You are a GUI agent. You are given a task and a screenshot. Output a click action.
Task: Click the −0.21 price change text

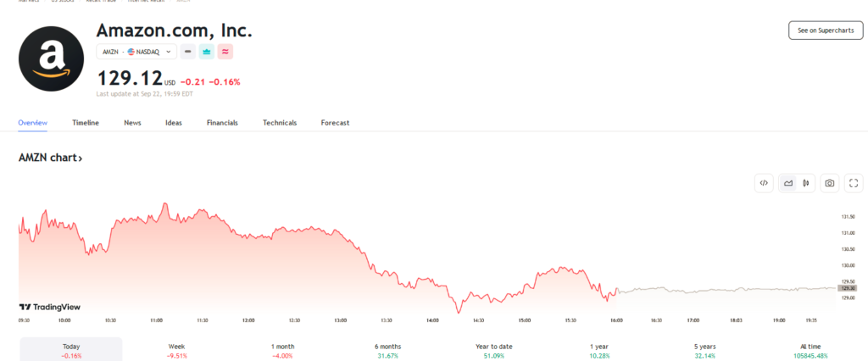click(192, 82)
